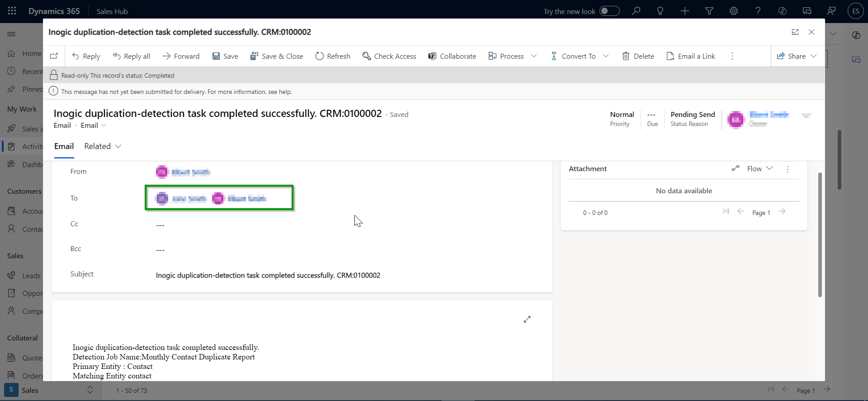Expand the header details chevron by owner
Screen dimensions: 868x401
pos(806,115)
